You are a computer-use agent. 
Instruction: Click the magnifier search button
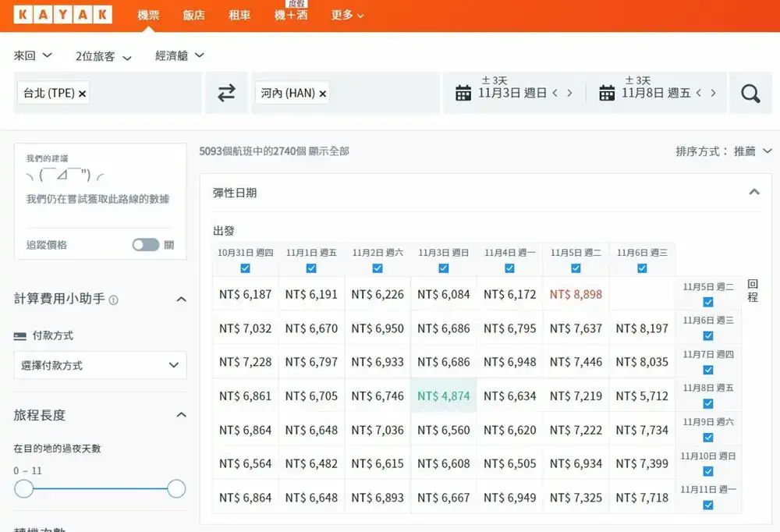750,94
